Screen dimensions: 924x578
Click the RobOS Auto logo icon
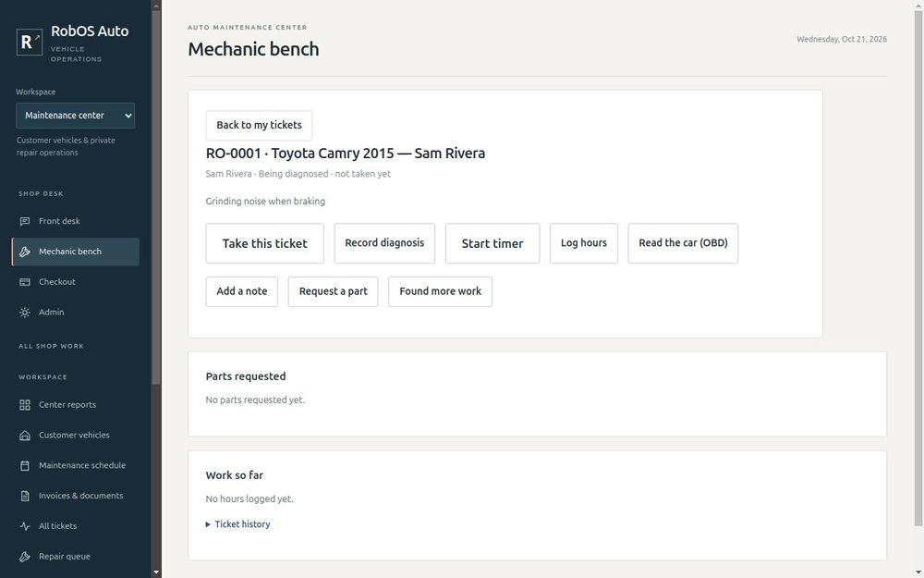(x=30, y=42)
